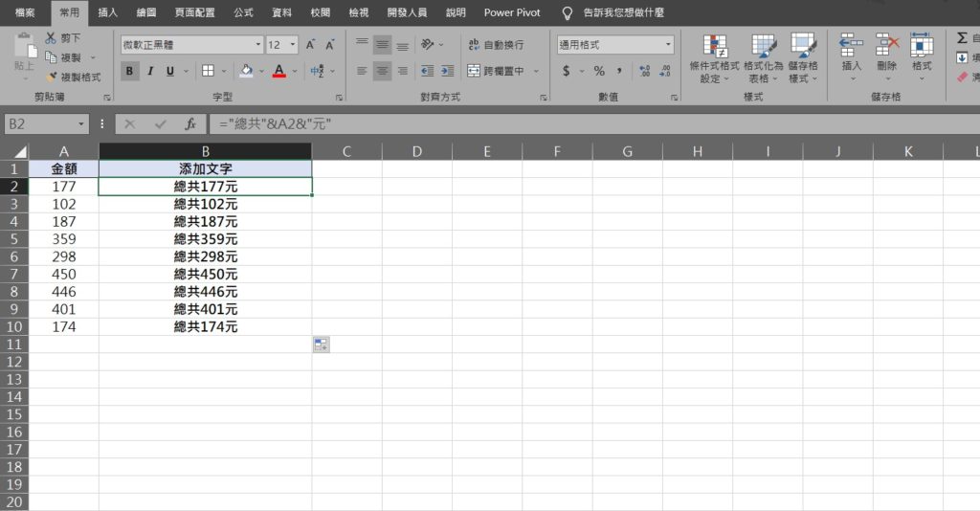Align cell text to the right
This screenshot has width=980, height=511.
point(403,71)
